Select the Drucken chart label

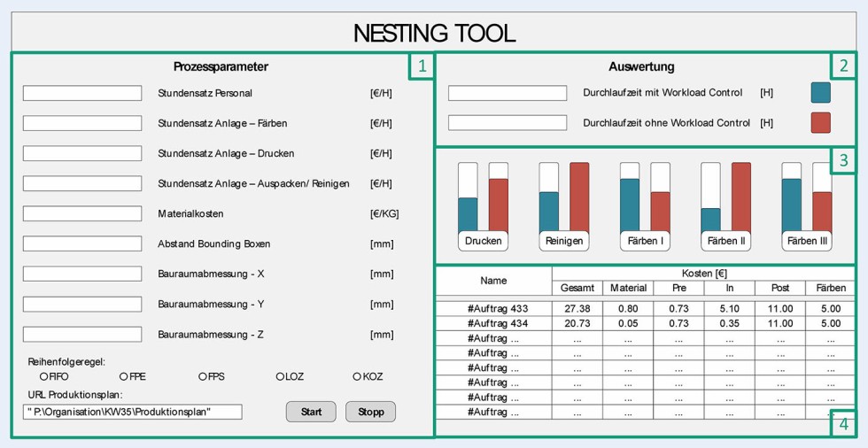[483, 241]
